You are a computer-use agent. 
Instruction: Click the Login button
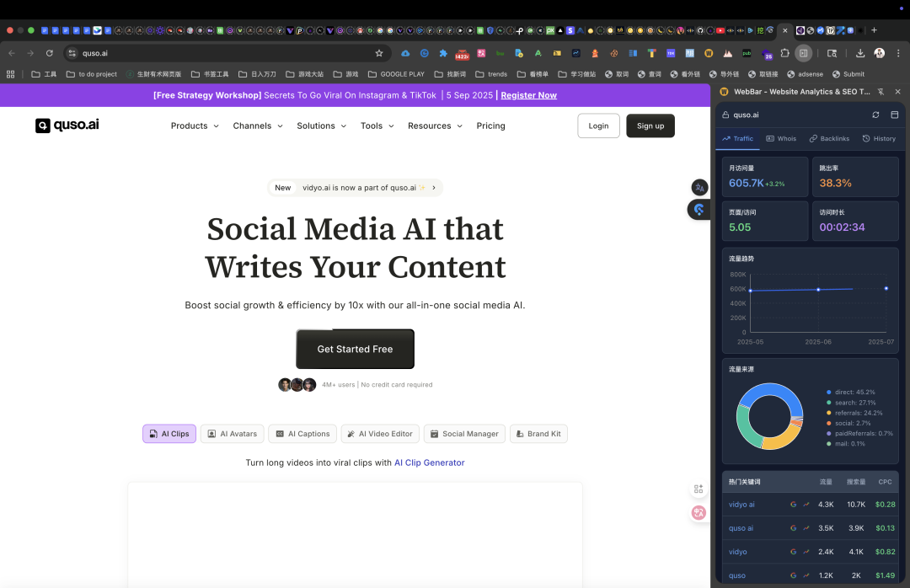598,126
